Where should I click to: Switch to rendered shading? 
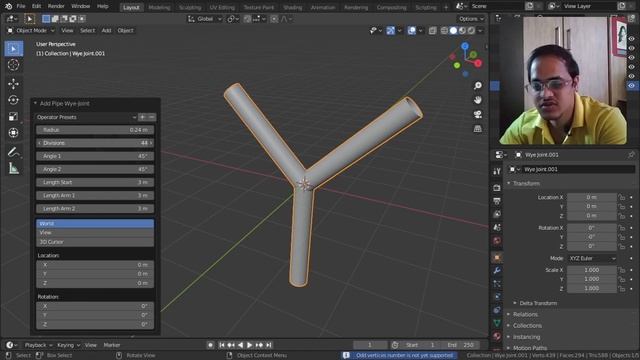point(471,31)
